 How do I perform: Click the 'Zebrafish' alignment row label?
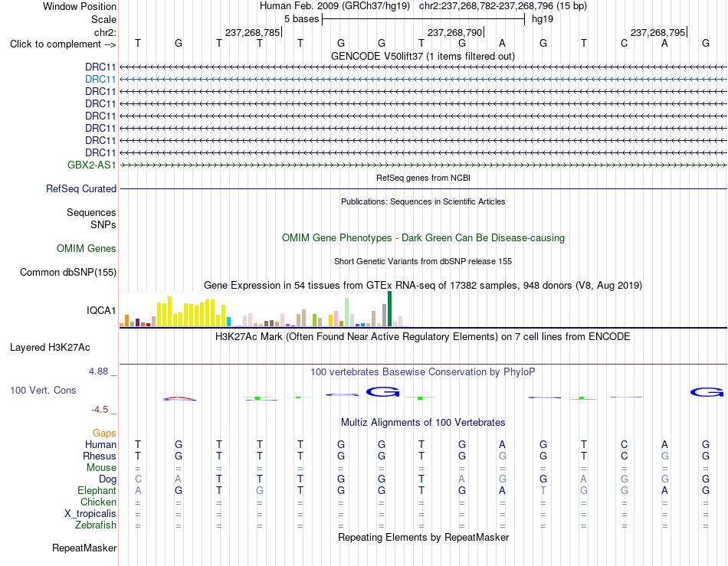[x=95, y=525]
